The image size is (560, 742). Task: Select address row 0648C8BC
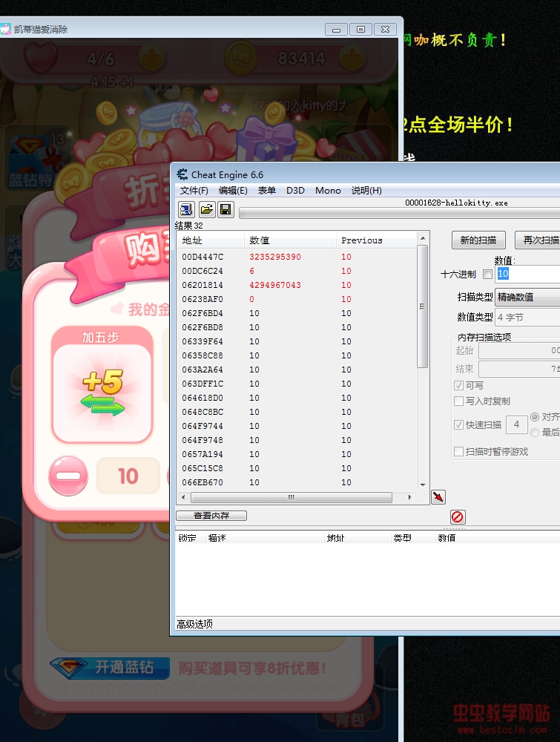tap(297, 412)
